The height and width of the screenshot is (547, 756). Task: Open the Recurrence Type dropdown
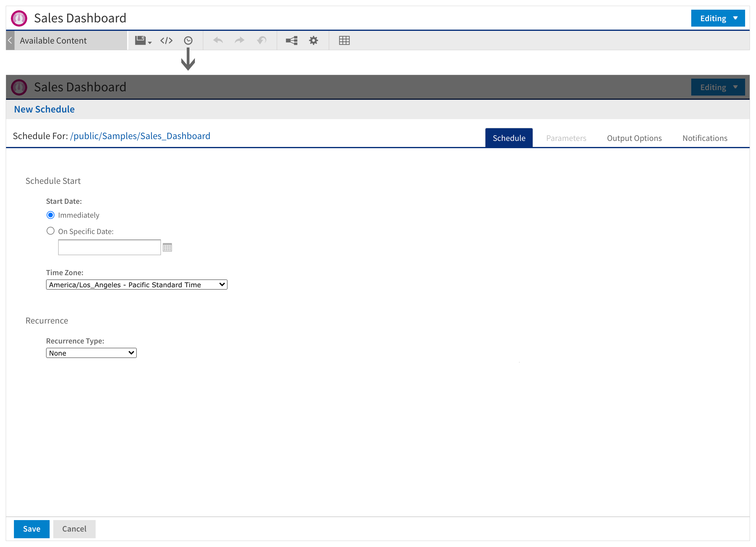pyautogui.click(x=91, y=353)
